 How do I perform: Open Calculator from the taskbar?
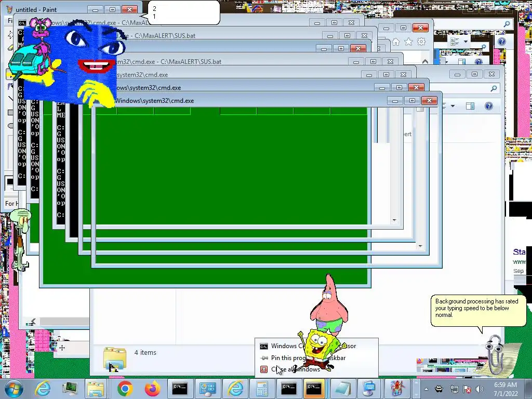262,389
